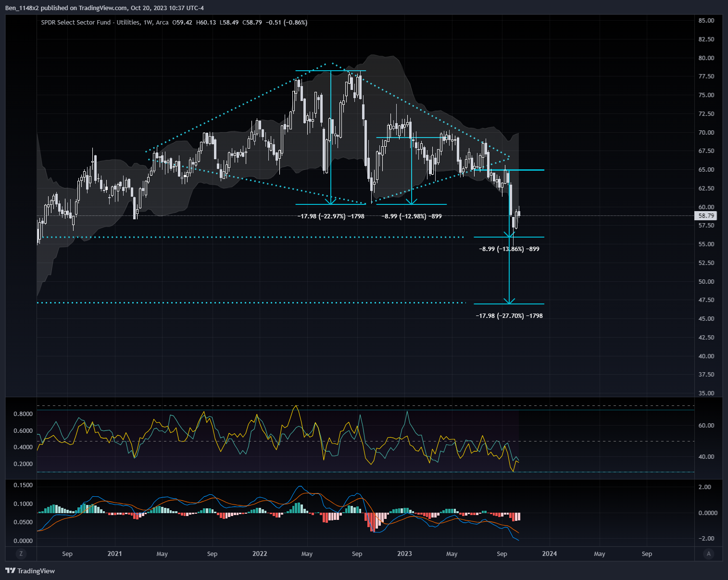
Task: Click the low value L58.49
Action: coord(229,22)
